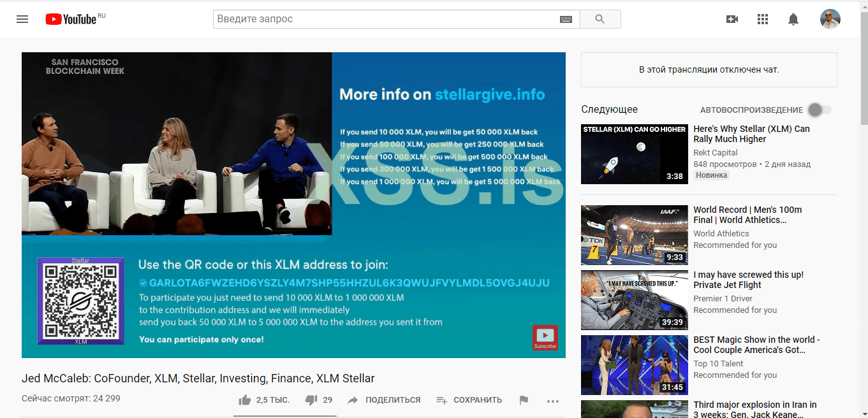Viewport: 868px width, 418px height.
Task: Toggle the autoplay switch
Action: tap(820, 110)
